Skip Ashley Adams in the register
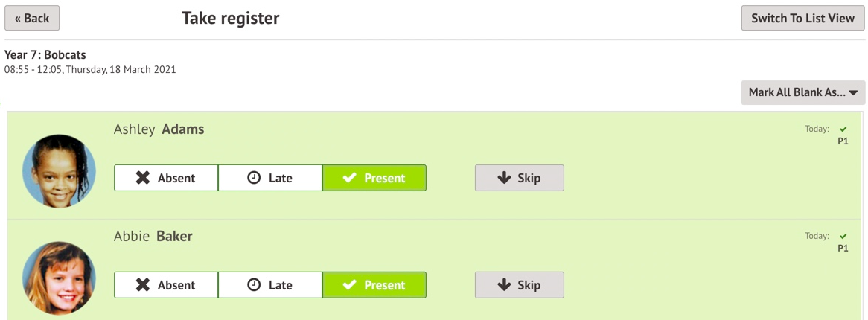 pos(519,178)
